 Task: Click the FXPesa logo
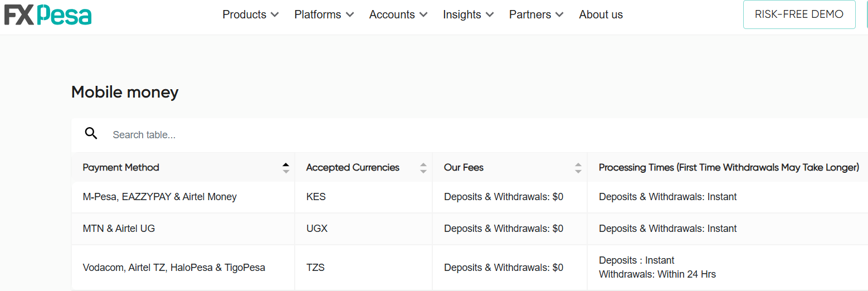(48, 14)
